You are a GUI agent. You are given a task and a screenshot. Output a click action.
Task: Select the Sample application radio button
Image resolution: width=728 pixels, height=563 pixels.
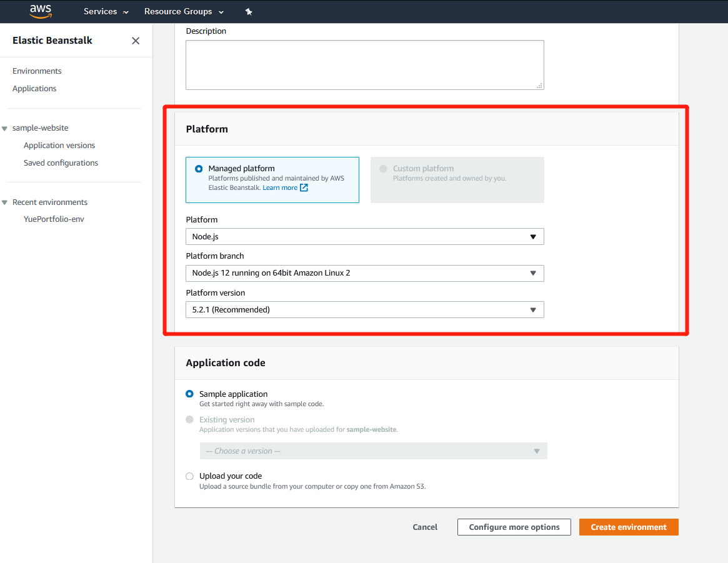(x=189, y=394)
